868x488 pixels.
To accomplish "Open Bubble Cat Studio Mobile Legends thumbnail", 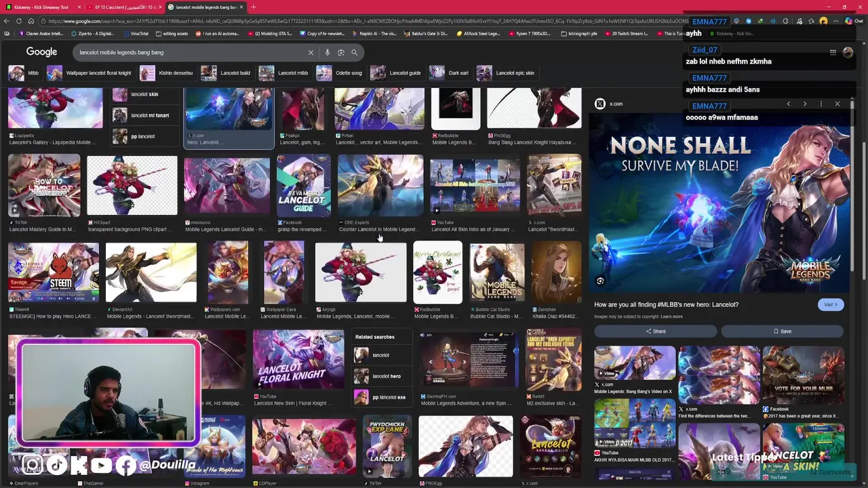I will pos(497,272).
